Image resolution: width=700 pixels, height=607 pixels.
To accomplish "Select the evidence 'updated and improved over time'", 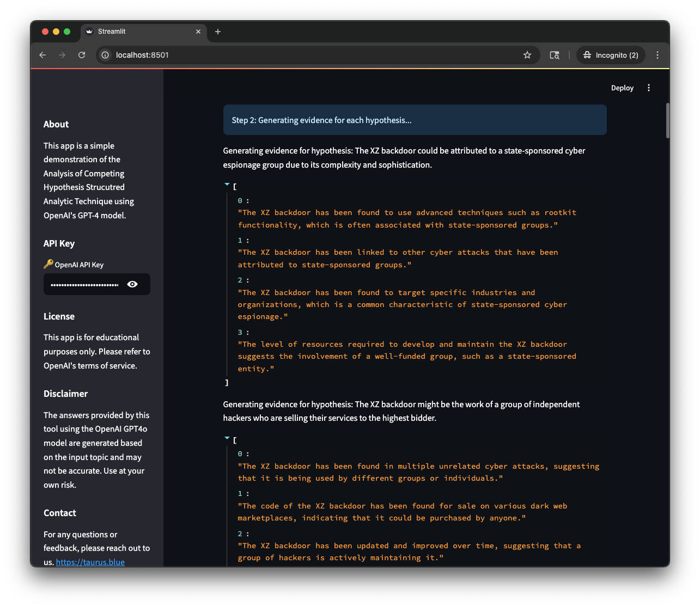I will click(x=409, y=551).
